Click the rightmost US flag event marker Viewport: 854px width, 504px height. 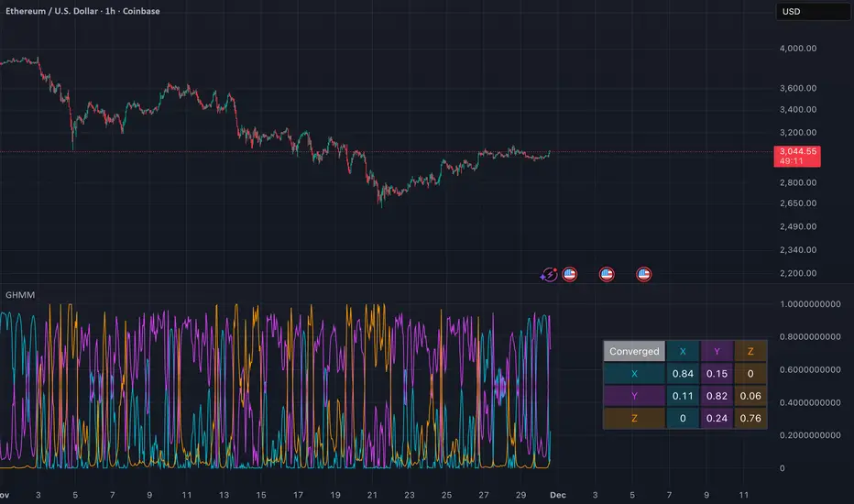point(643,273)
